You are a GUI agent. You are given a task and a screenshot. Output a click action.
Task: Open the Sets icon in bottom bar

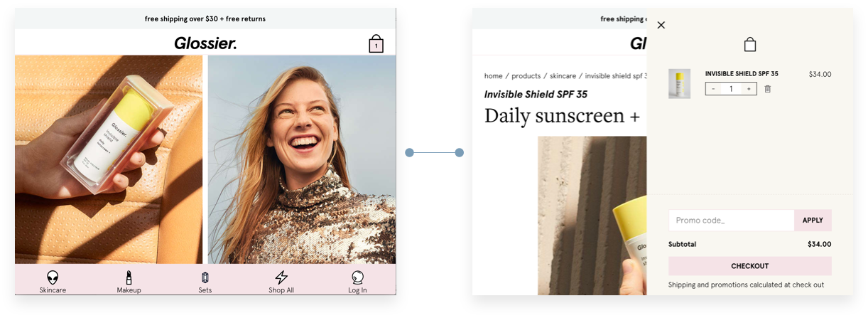(205, 277)
